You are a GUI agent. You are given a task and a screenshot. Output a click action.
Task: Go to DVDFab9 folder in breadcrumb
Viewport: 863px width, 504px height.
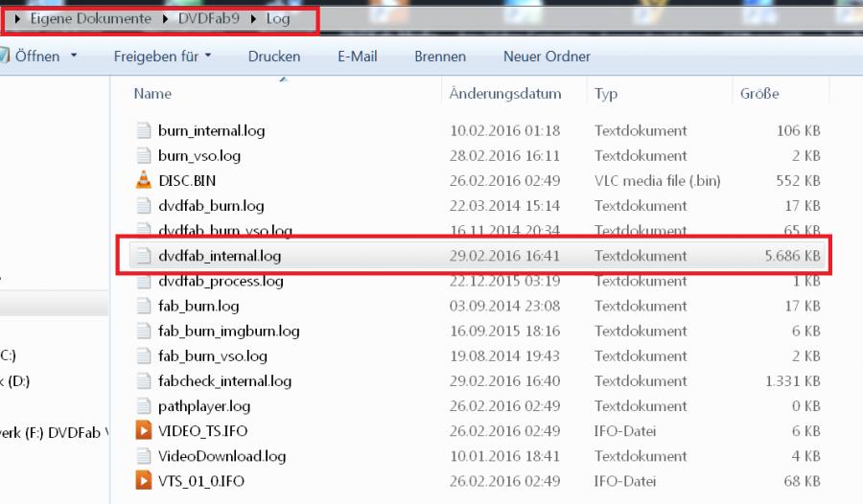pos(209,19)
